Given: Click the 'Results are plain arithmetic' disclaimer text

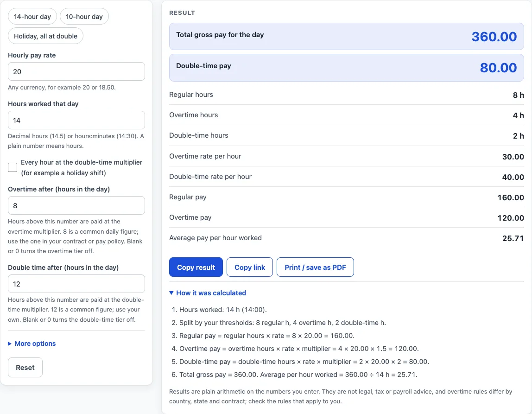Looking at the screenshot, I should pyautogui.click(x=341, y=396).
